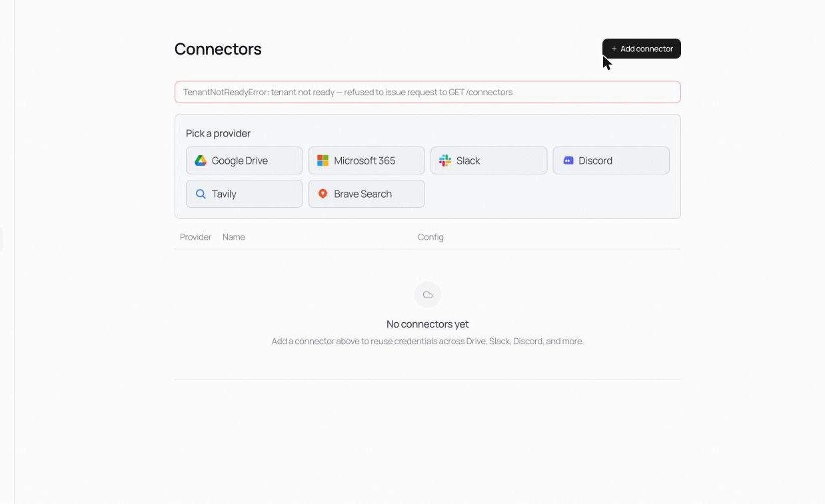Click the 'Pick a provider' label
This screenshot has width=825, height=504.
218,133
